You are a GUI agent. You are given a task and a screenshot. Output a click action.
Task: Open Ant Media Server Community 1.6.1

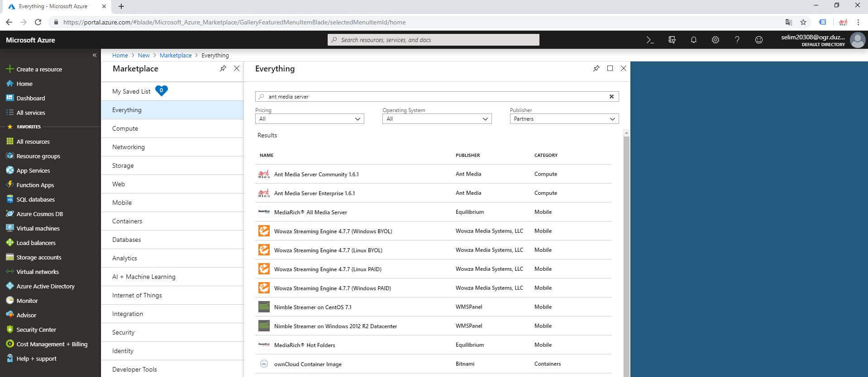pos(316,174)
